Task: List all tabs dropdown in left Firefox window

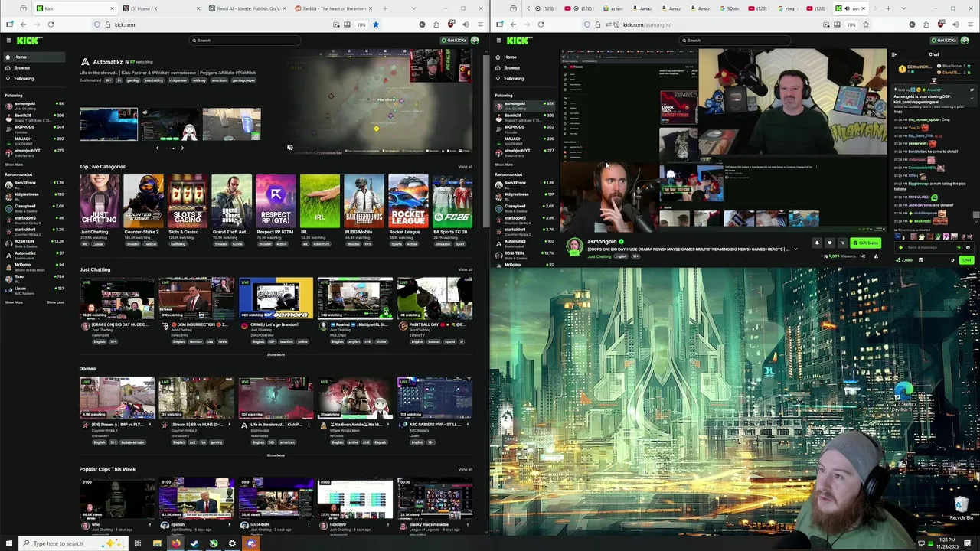Action: [413, 8]
